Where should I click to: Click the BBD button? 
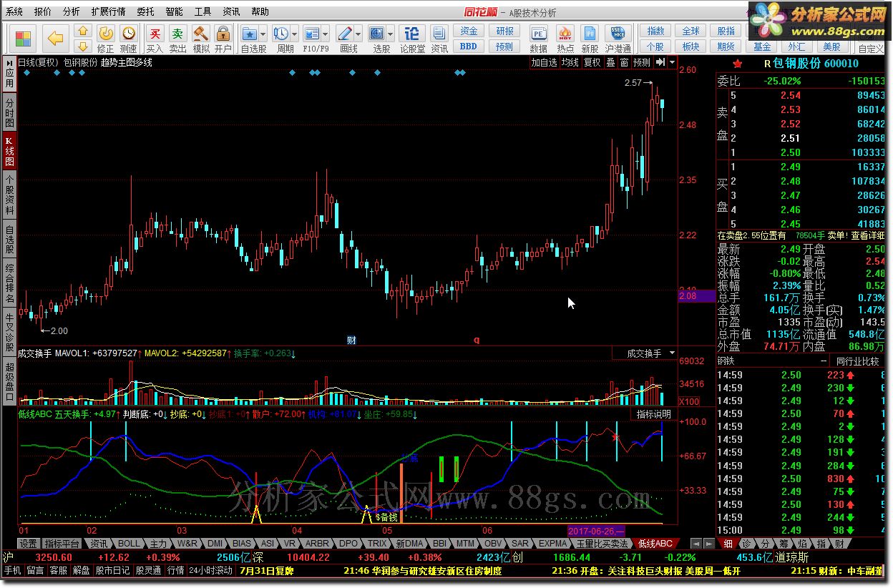coord(469,46)
